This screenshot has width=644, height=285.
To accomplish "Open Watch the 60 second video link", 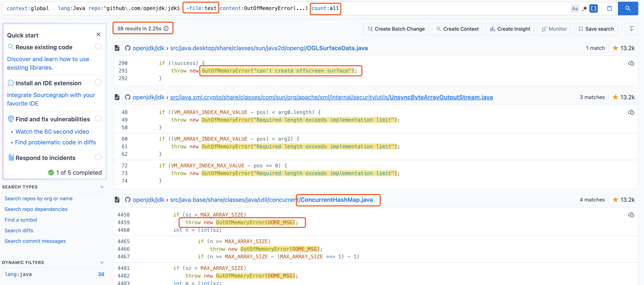I will point(52,132).
